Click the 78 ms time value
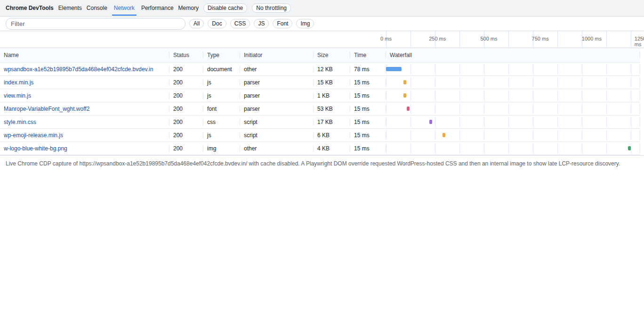644x330 pixels. coord(362,69)
